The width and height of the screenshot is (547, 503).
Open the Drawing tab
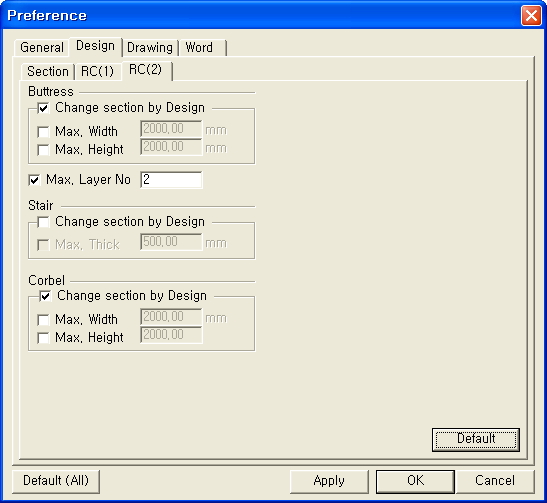click(x=150, y=47)
